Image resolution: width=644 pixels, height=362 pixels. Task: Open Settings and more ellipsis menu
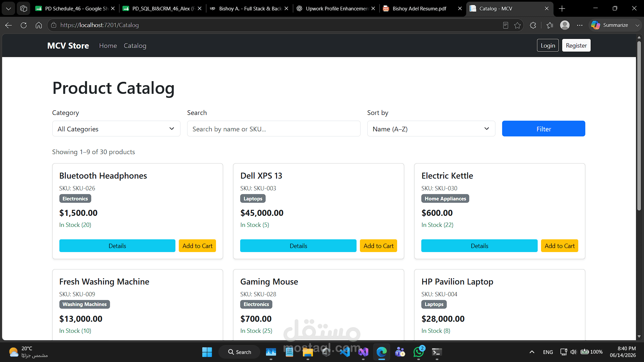(x=580, y=25)
